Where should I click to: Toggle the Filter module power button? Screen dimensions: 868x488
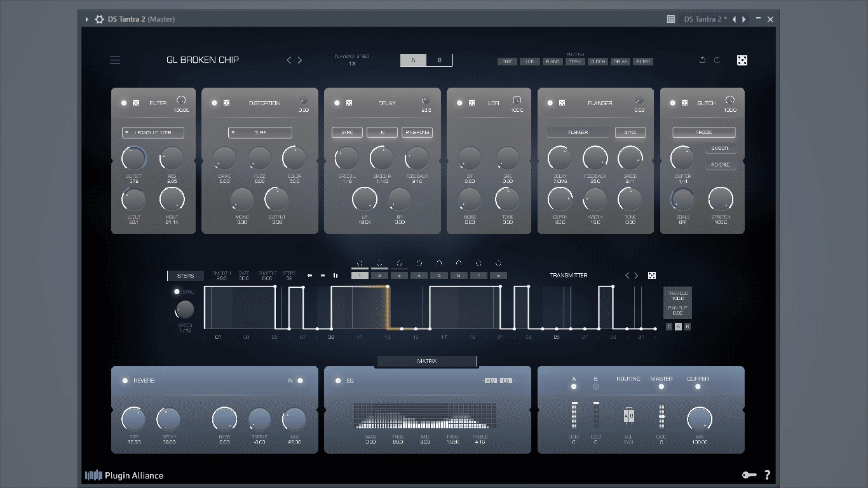tap(124, 103)
